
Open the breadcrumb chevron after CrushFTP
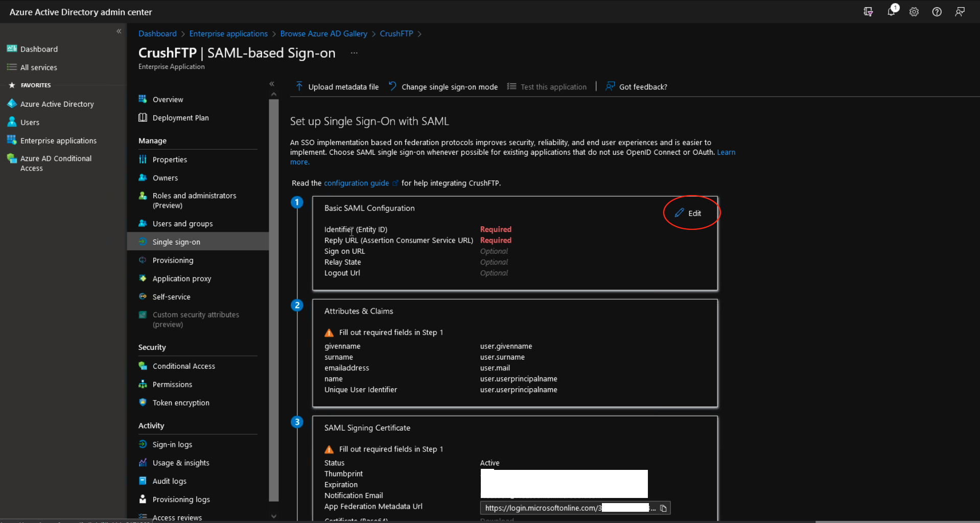click(x=420, y=34)
